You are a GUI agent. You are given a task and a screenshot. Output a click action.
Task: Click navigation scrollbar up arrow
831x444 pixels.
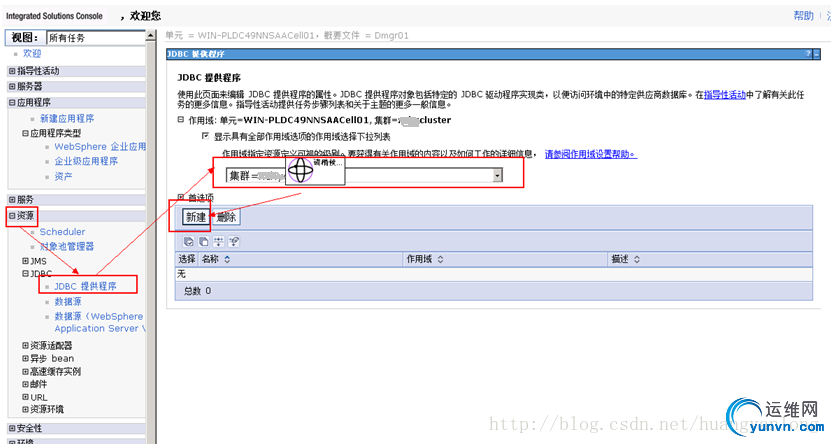(x=151, y=35)
